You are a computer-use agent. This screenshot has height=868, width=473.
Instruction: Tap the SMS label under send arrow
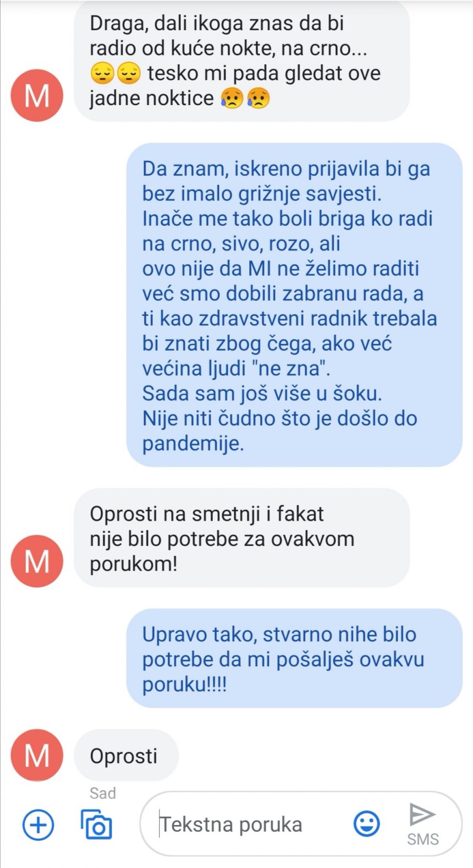point(422,839)
